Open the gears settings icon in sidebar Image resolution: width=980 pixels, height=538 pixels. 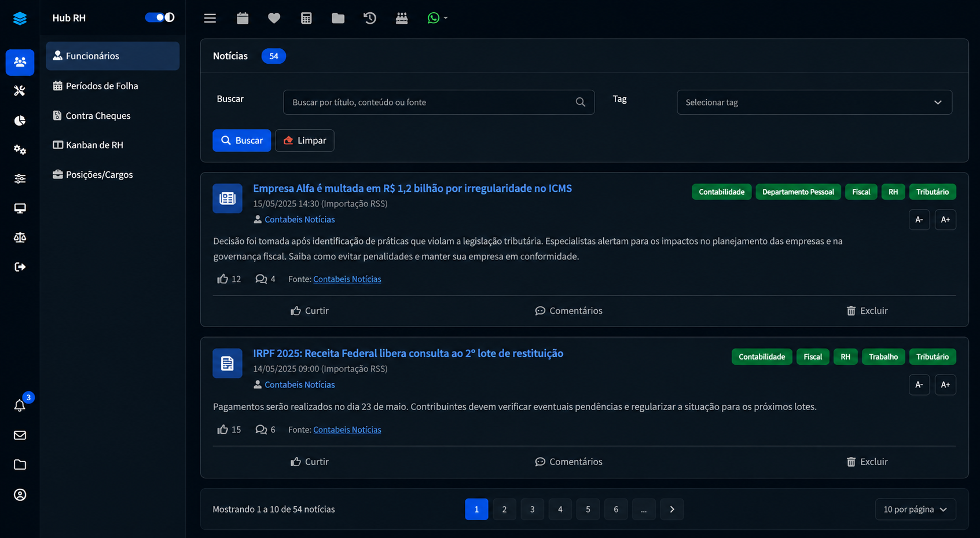point(20,149)
